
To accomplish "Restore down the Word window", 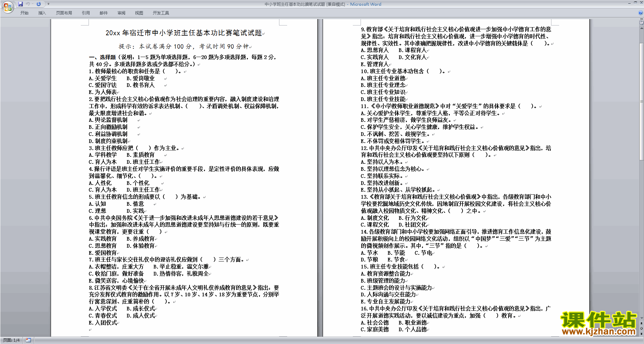I will pos(635,3).
